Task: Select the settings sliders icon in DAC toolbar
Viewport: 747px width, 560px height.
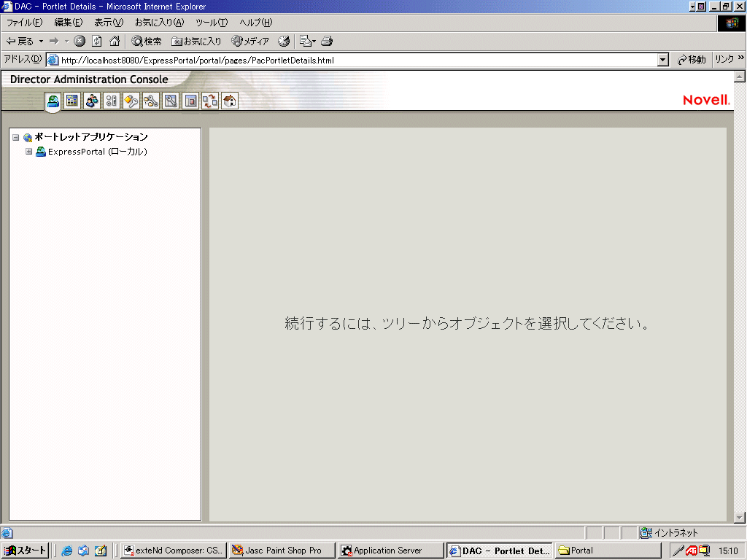Action: click(111, 101)
